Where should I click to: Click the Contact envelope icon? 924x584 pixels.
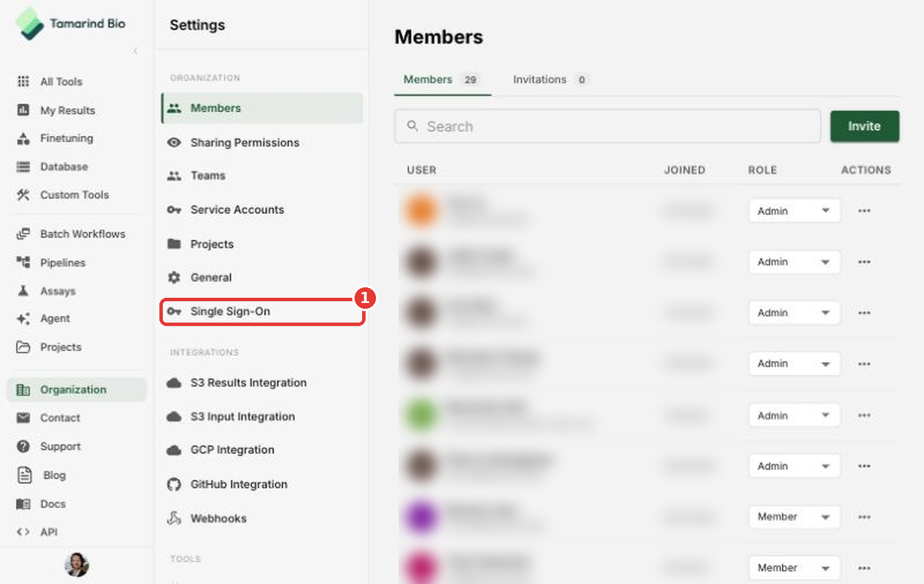(23, 418)
